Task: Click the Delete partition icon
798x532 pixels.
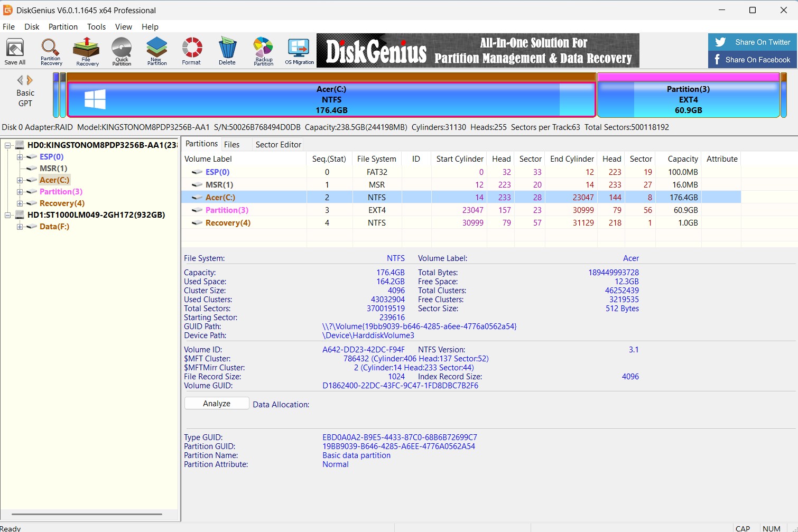Action: tap(227, 51)
